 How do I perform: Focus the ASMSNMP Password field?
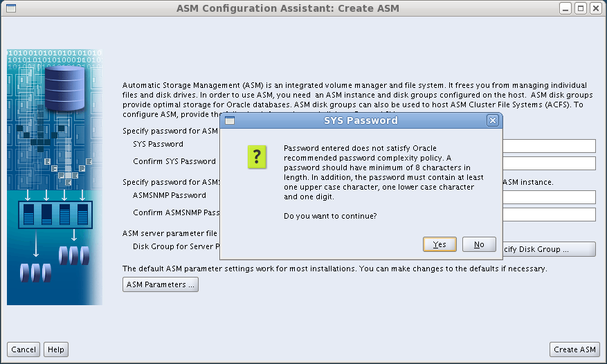549,197
